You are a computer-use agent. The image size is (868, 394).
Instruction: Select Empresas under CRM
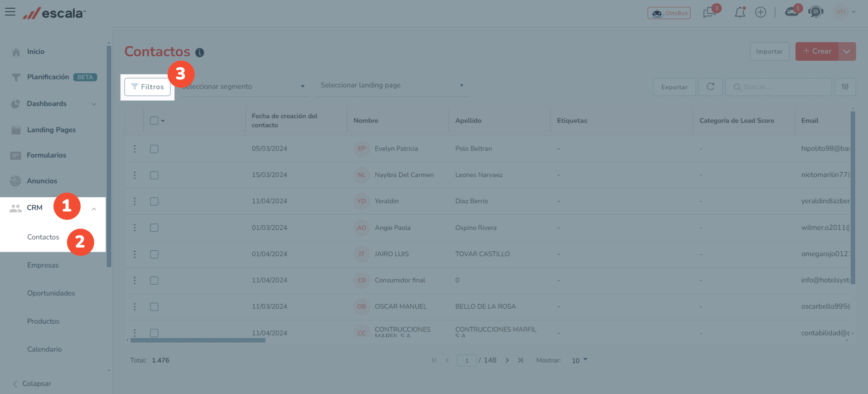pos(43,265)
